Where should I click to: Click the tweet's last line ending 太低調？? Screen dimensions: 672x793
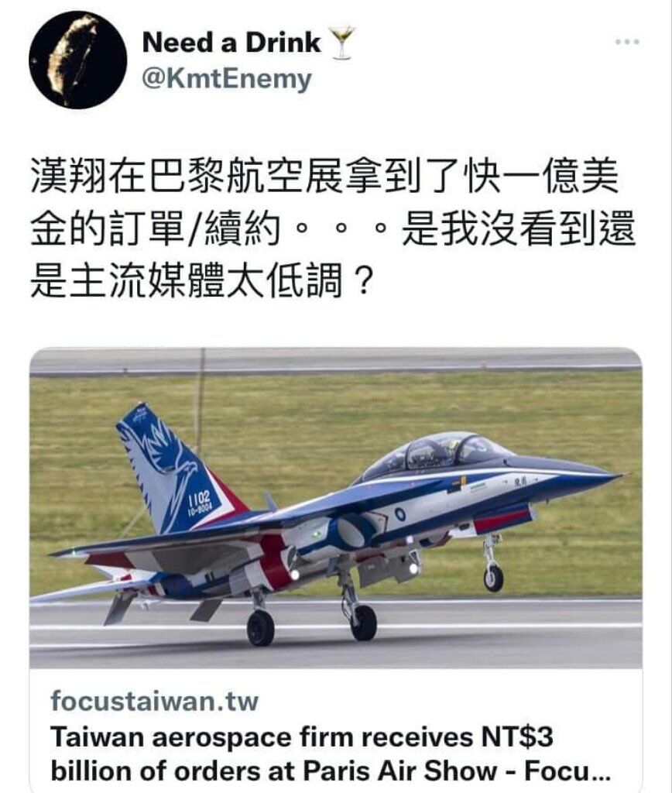(202, 280)
